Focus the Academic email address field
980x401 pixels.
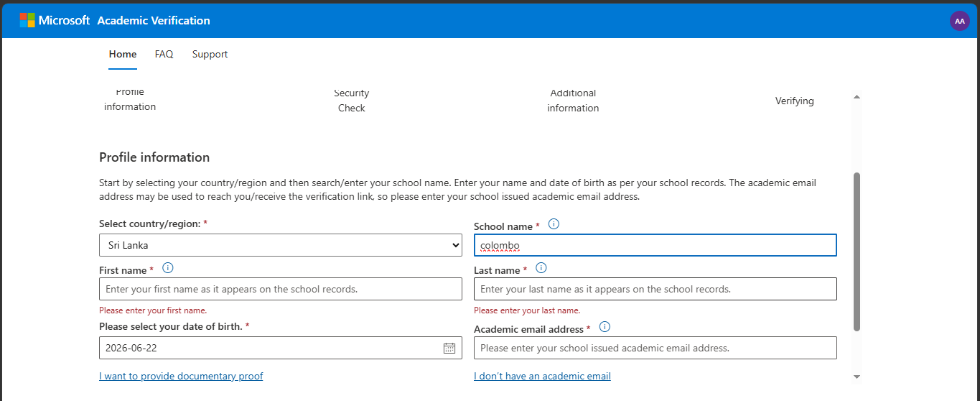655,348
